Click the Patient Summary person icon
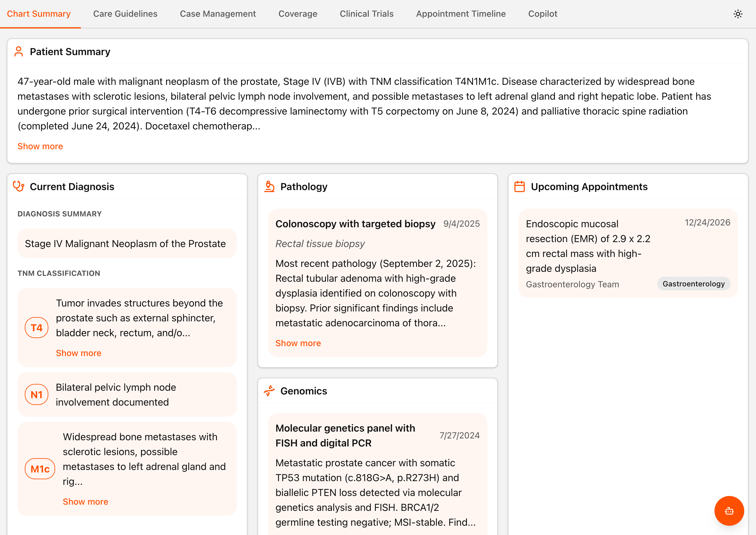The width and height of the screenshot is (756, 535). point(19,52)
